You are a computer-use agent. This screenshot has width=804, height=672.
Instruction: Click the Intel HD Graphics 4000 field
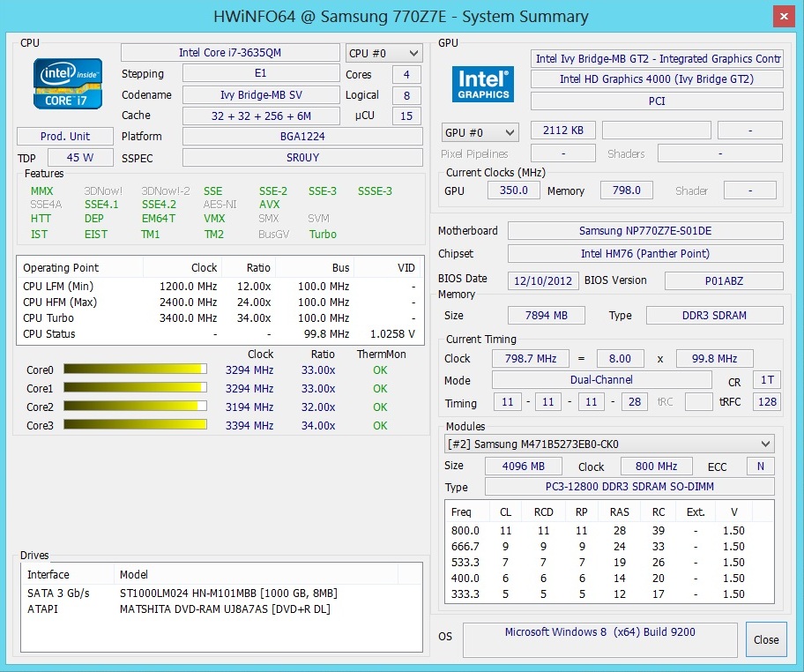pos(657,79)
